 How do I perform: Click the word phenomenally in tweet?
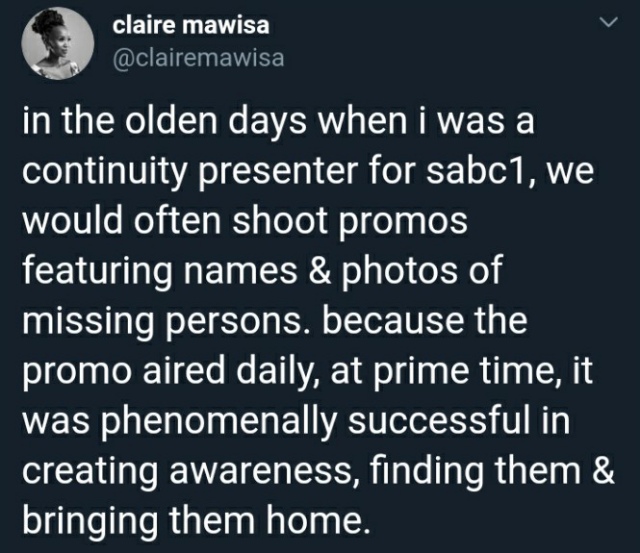pos(222,422)
